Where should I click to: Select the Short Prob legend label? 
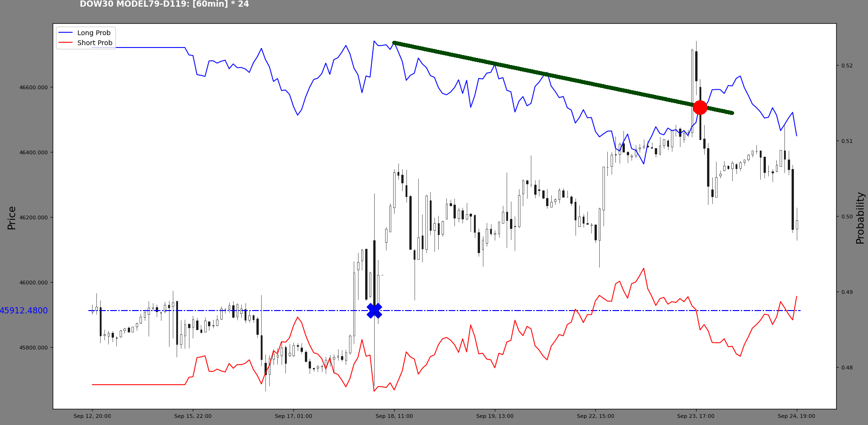(x=94, y=43)
